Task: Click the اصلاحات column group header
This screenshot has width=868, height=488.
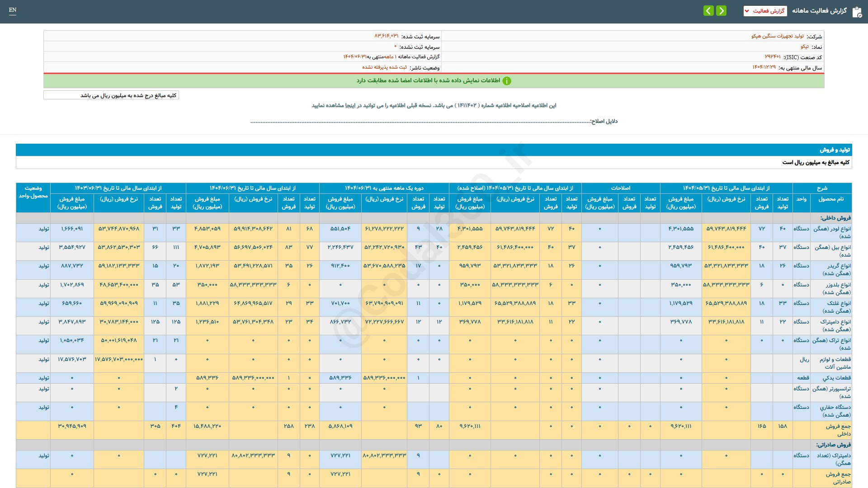Action: click(x=620, y=188)
